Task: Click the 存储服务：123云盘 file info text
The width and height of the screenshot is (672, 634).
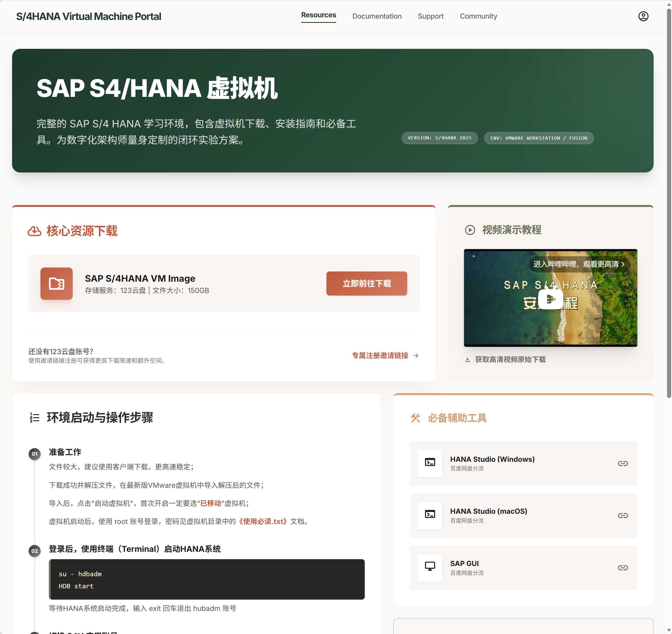Action: click(x=147, y=291)
